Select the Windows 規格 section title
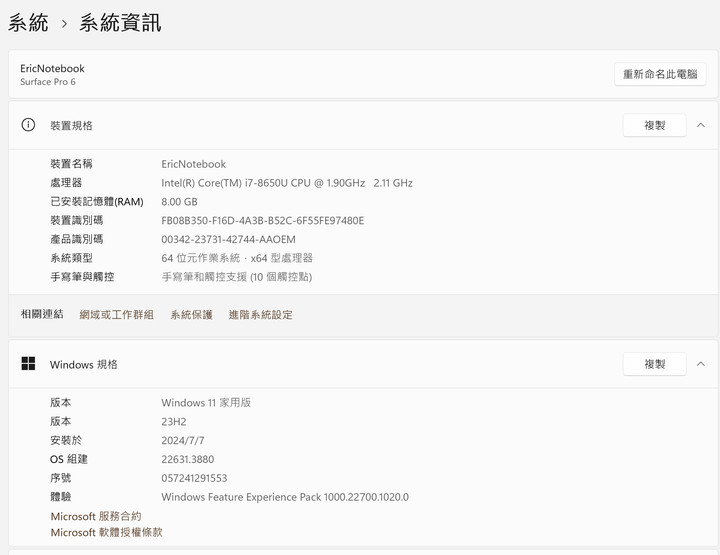The height and width of the screenshot is (555, 720). [84, 364]
